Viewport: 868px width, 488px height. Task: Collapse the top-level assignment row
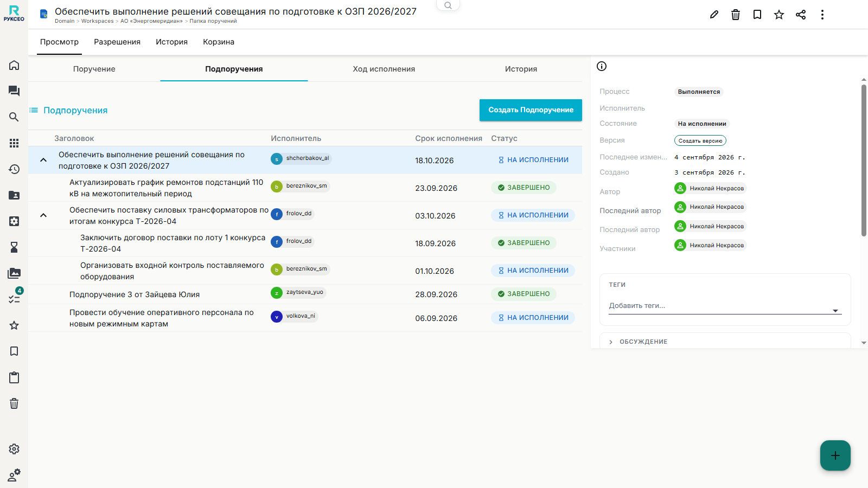pos(43,160)
